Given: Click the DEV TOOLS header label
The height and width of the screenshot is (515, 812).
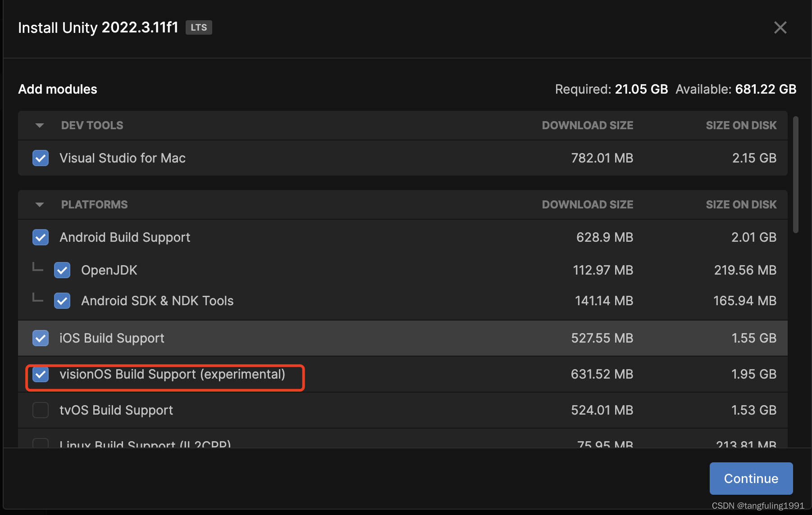Looking at the screenshot, I should click(92, 126).
